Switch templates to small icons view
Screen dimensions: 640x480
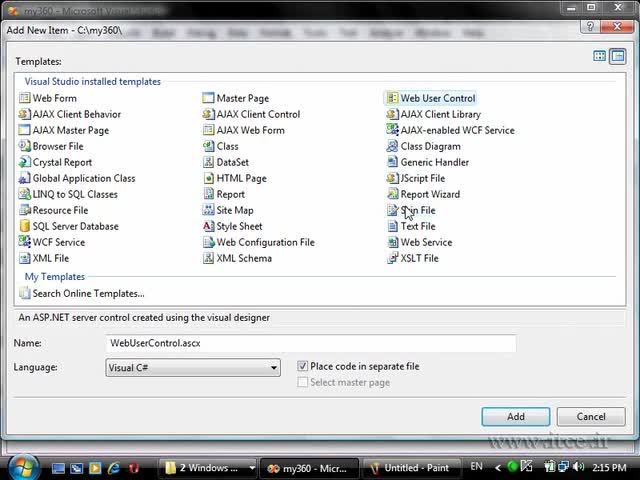tap(618, 56)
